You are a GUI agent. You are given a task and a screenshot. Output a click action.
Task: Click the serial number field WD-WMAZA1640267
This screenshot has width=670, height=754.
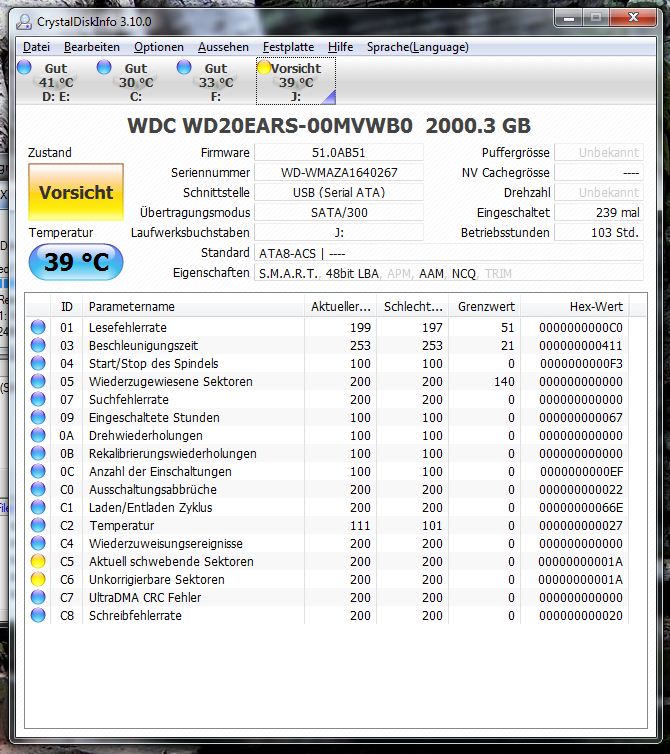[x=339, y=173]
